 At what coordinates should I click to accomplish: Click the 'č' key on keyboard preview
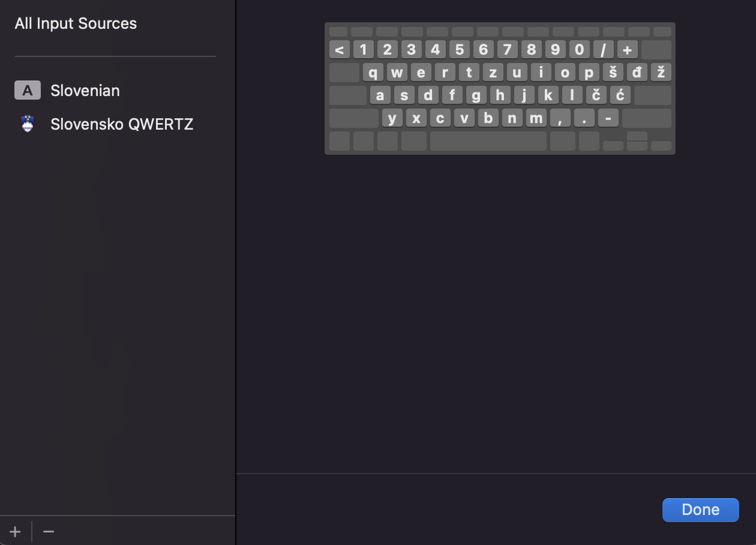click(x=596, y=95)
